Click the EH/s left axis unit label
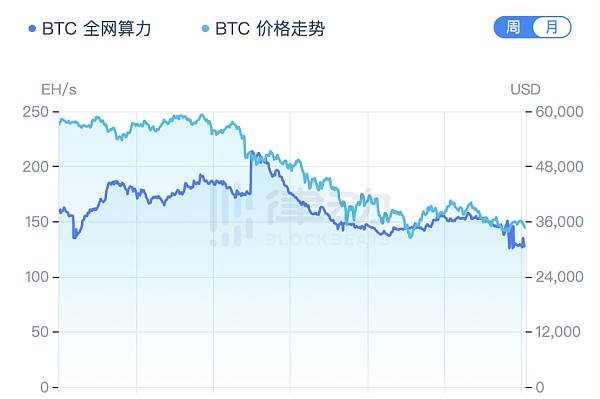The width and height of the screenshot is (600, 399). [59, 90]
